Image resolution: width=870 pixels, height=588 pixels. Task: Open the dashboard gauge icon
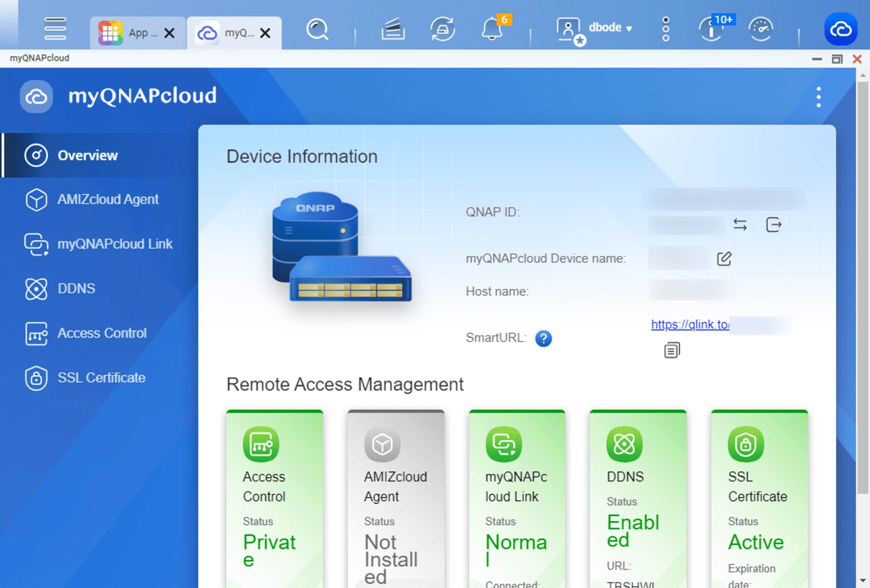click(x=761, y=29)
